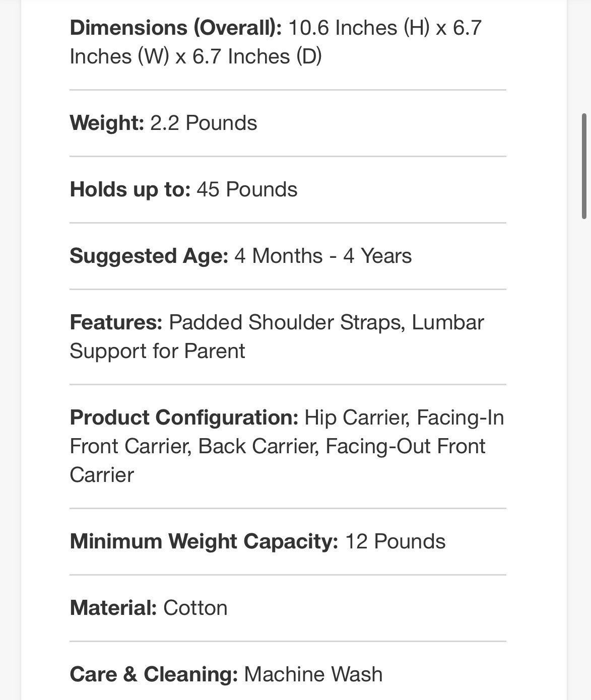Select the Material label
The image size is (591, 700).
pyautogui.click(x=113, y=608)
